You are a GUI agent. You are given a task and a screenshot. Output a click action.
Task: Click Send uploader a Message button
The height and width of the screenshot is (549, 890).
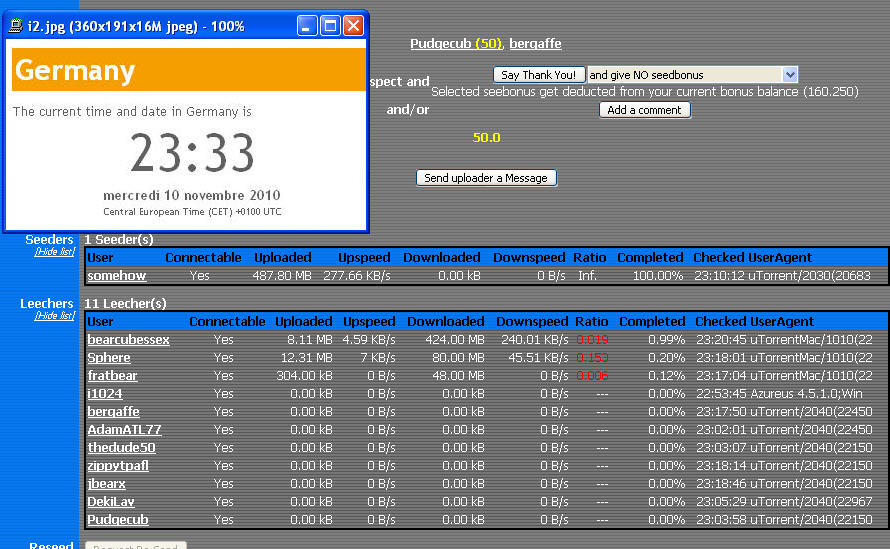(486, 178)
